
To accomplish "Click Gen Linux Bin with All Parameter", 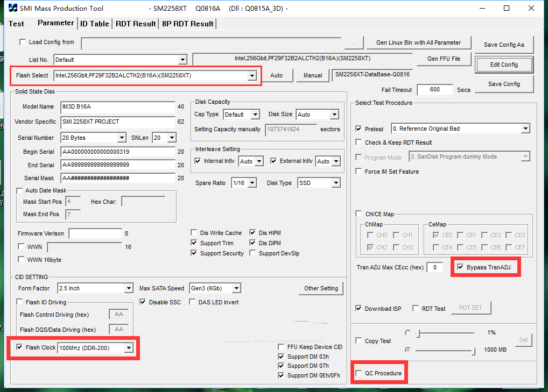I will (x=418, y=42).
